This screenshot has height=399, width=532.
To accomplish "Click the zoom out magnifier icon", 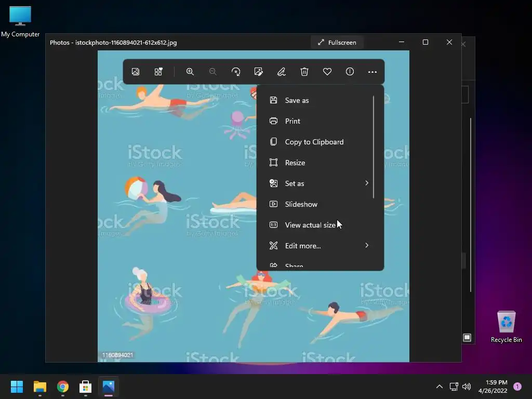I will pyautogui.click(x=212, y=72).
